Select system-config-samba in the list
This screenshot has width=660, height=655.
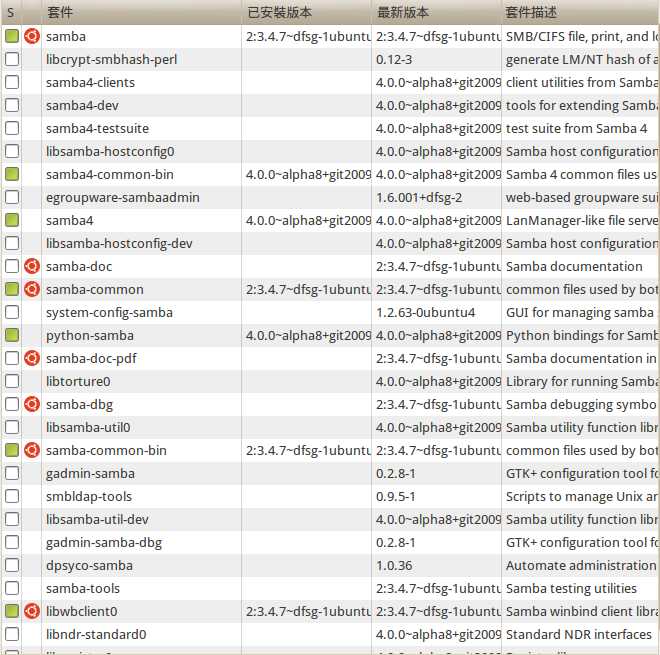coord(109,312)
